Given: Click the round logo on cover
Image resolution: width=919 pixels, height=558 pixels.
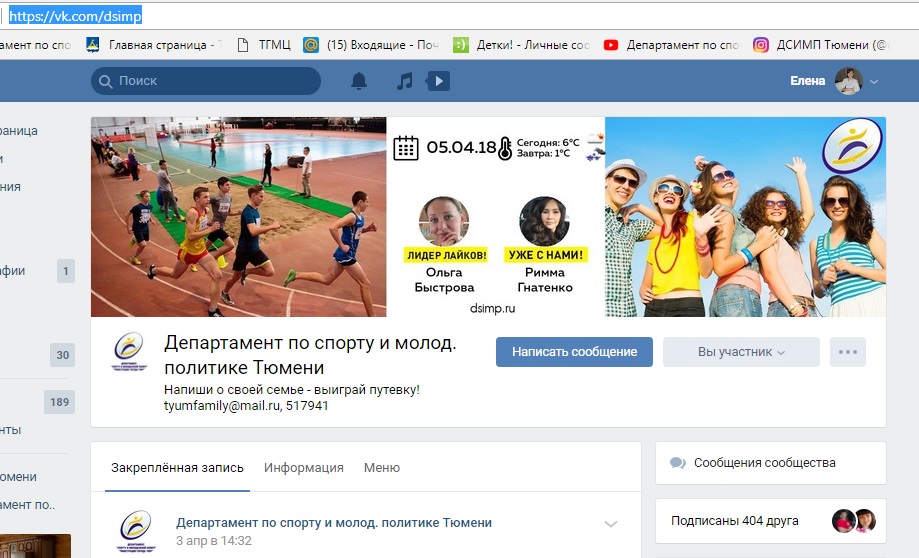Looking at the screenshot, I should point(852,145).
